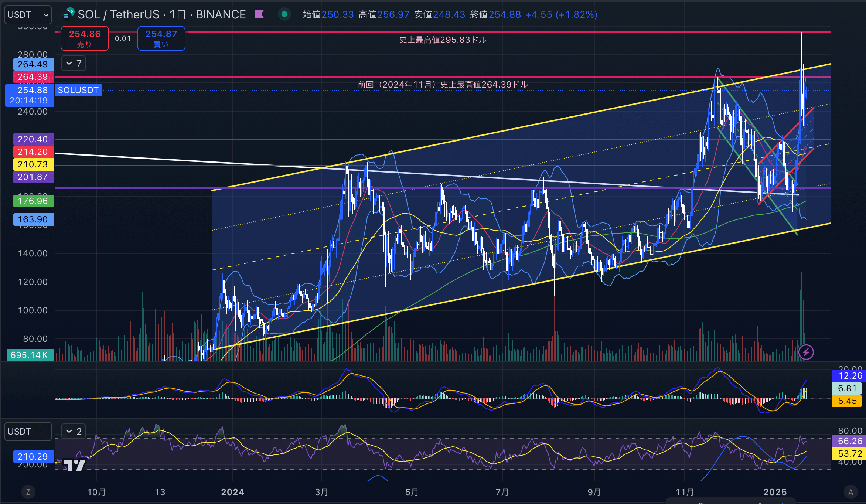
Task: Click the 2025 time axis label
Action: pos(775,492)
